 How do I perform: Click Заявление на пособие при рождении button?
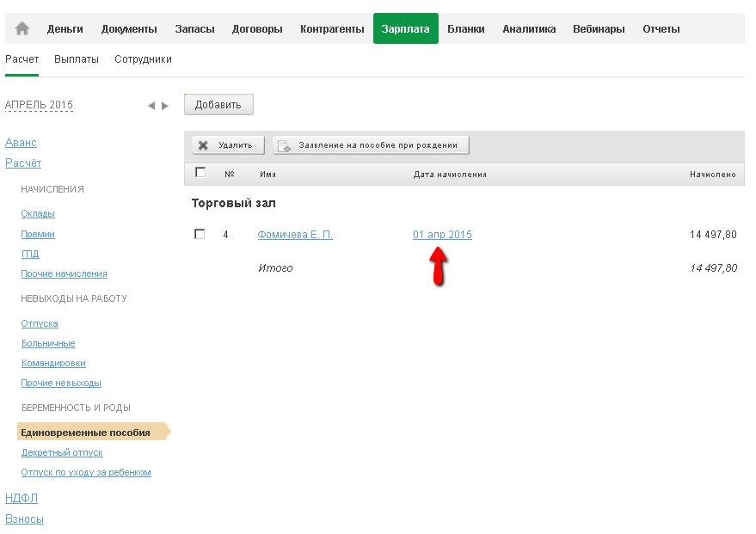371,145
